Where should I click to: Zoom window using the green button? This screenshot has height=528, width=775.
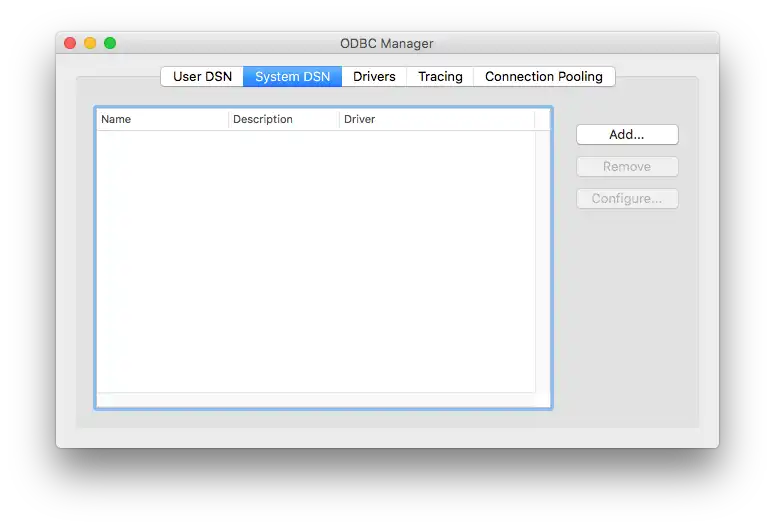pyautogui.click(x=110, y=43)
